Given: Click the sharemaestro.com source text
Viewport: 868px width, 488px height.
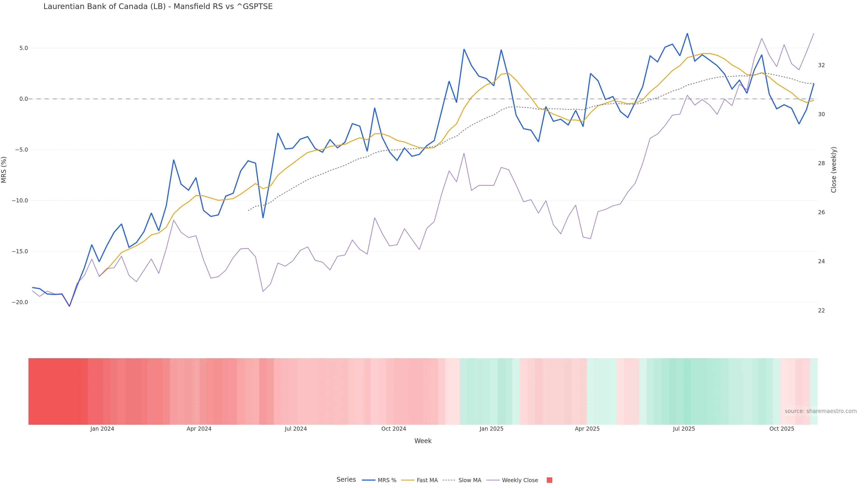Looking at the screenshot, I should (821, 411).
